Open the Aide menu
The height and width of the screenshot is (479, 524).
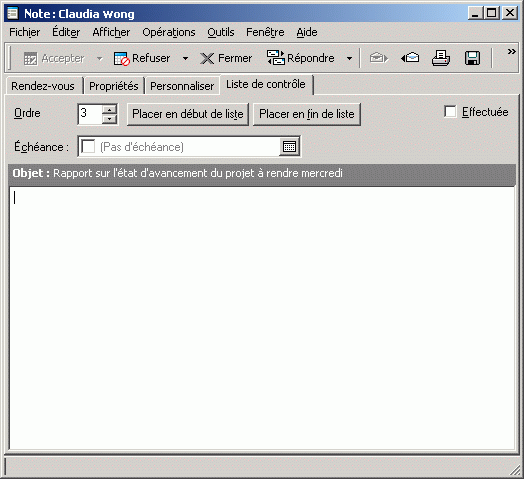[x=307, y=32]
